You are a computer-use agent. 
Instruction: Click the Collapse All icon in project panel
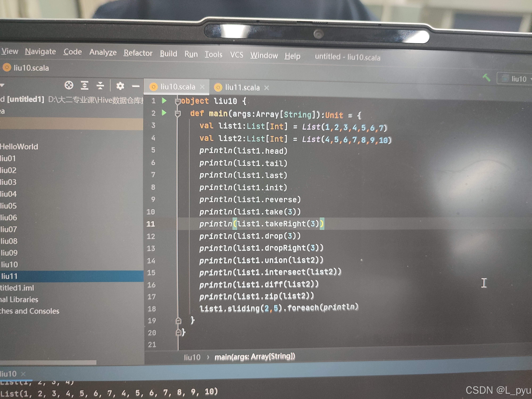pyautogui.click(x=100, y=85)
